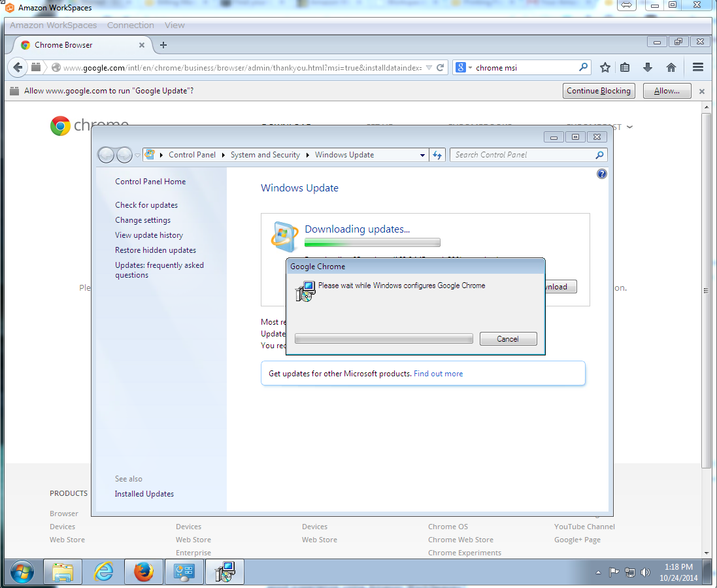This screenshot has width=717, height=588.
Task: Open Chrome Web Store footer link
Action: (461, 540)
